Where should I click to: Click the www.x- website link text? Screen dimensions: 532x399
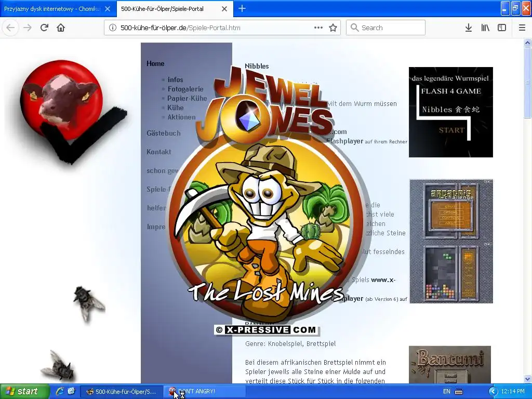click(383, 280)
